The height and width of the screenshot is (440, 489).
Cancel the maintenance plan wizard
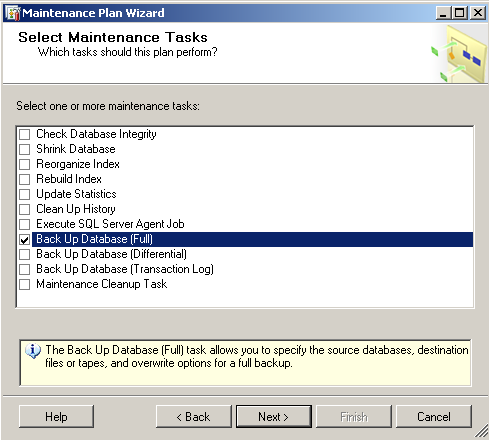pos(434,416)
